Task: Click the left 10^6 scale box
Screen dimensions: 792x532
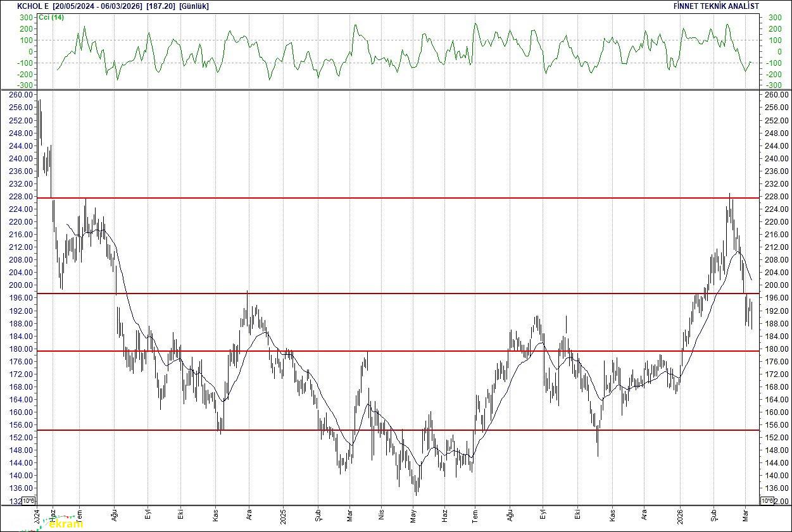Action: click(x=29, y=501)
